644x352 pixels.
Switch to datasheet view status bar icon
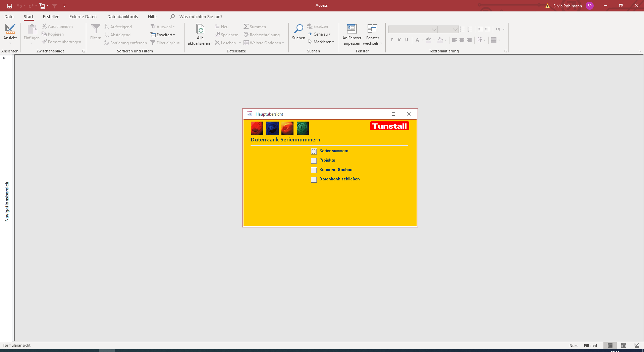point(624,346)
